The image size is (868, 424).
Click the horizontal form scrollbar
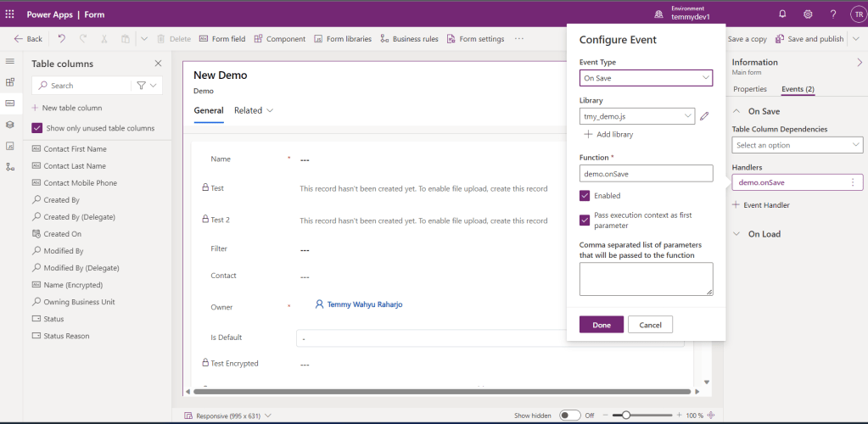pyautogui.click(x=442, y=391)
